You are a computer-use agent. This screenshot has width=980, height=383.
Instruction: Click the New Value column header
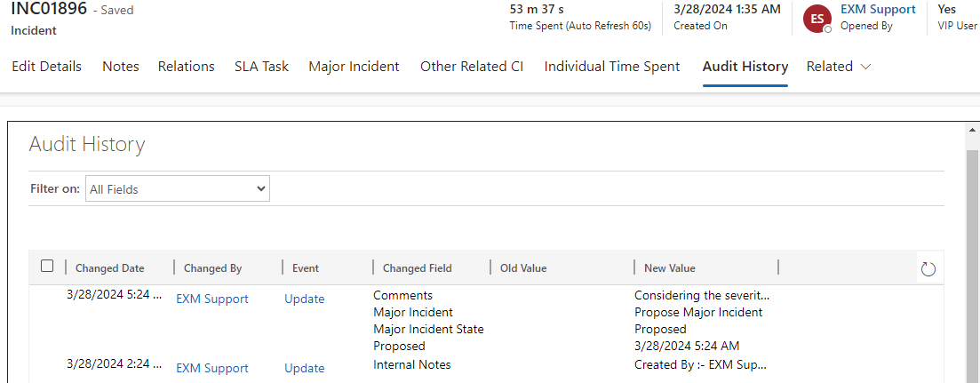[x=670, y=268]
